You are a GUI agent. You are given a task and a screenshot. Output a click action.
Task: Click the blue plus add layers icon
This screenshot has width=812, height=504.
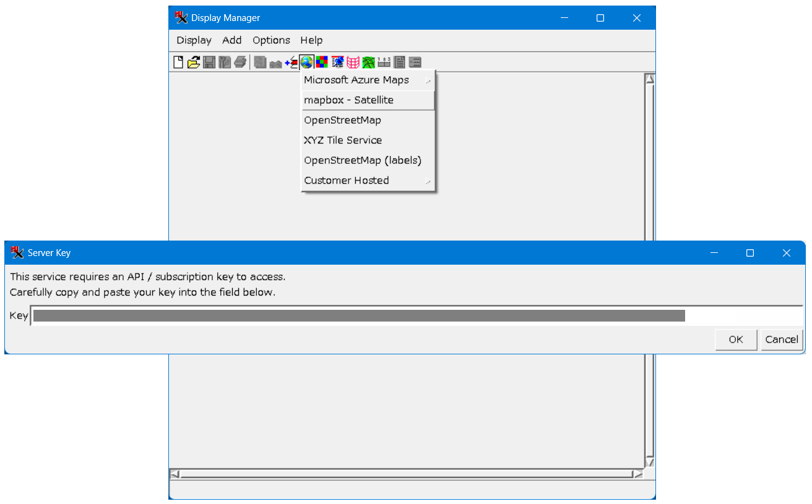pos(291,62)
